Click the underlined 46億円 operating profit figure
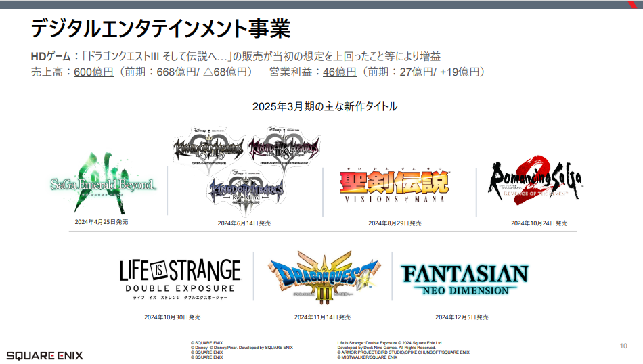643x364 pixels. point(340,72)
